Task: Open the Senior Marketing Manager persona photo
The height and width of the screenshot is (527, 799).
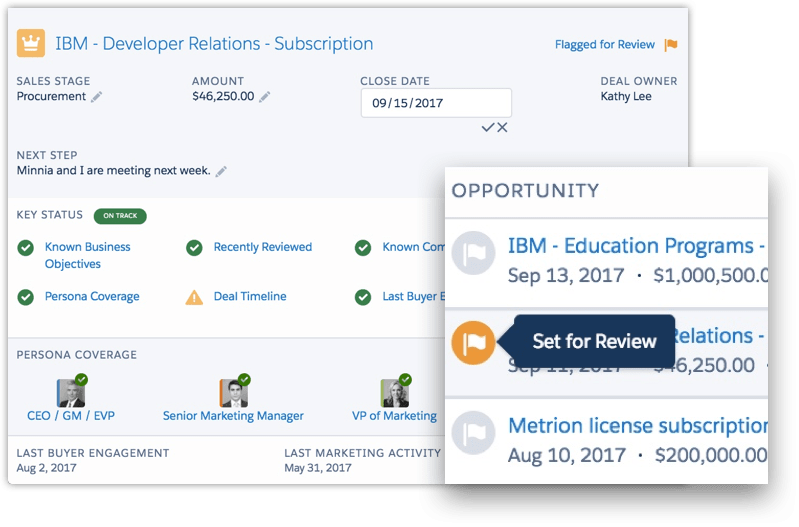Action: pyautogui.click(x=233, y=392)
